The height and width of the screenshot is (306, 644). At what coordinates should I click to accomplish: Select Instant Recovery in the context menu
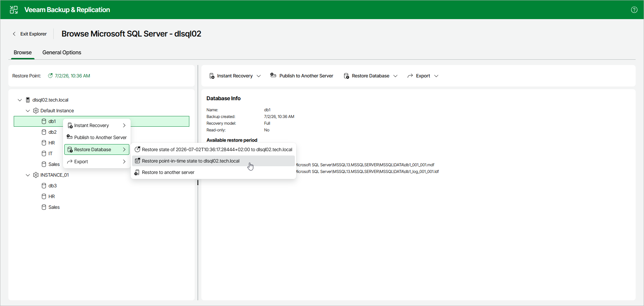[x=97, y=125]
